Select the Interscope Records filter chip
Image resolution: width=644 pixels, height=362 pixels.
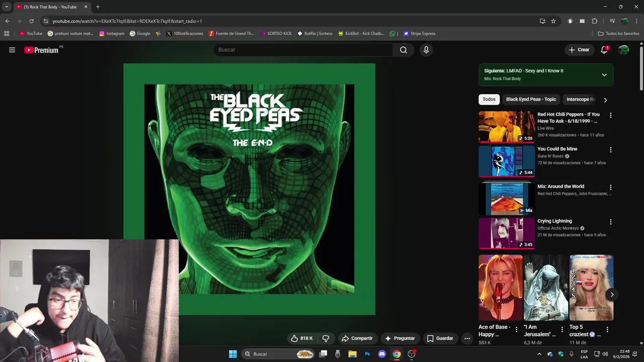581,100
